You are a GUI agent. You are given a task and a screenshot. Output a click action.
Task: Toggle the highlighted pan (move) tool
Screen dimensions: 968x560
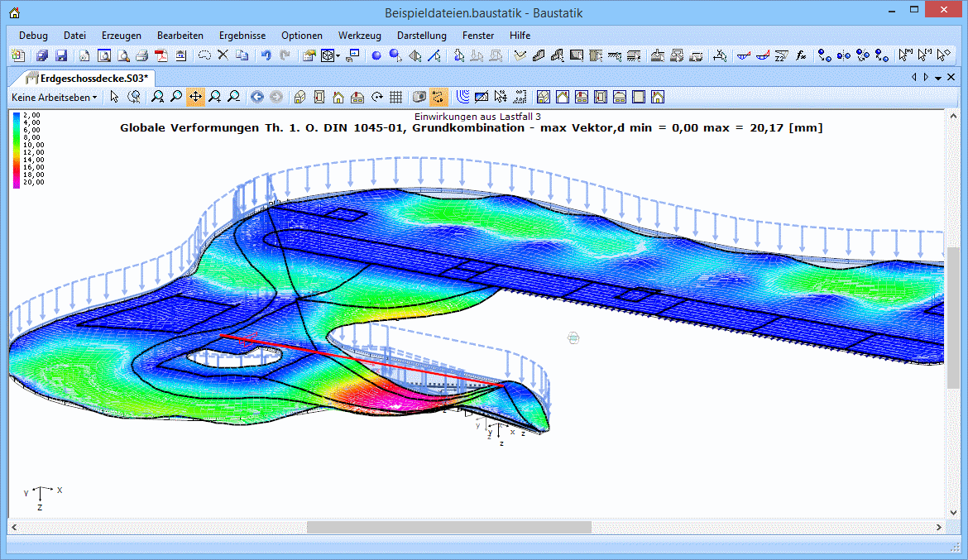(195, 97)
